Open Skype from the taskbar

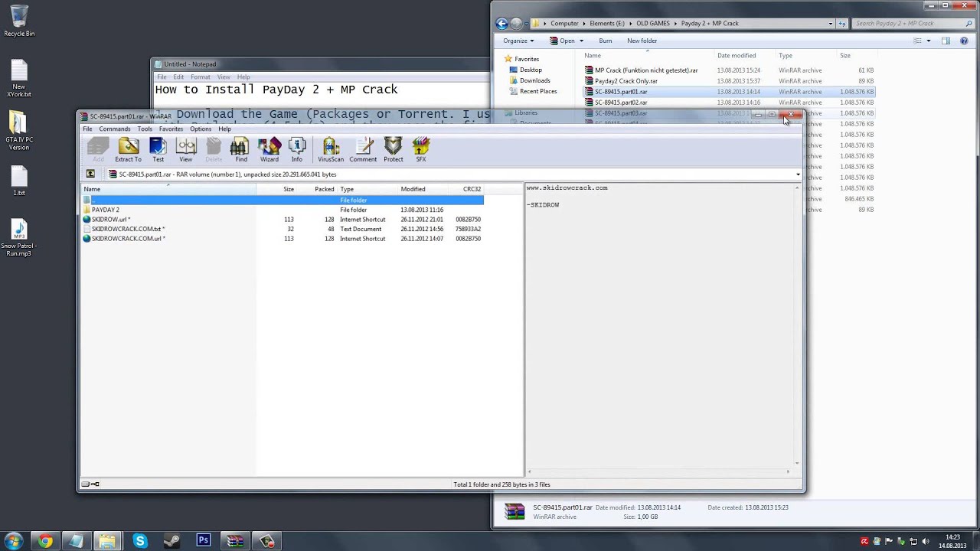click(140, 541)
